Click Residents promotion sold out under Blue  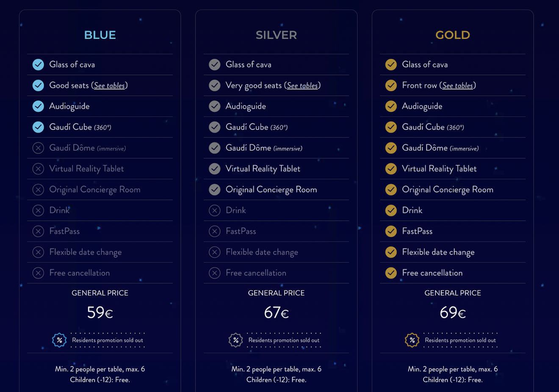(x=108, y=340)
